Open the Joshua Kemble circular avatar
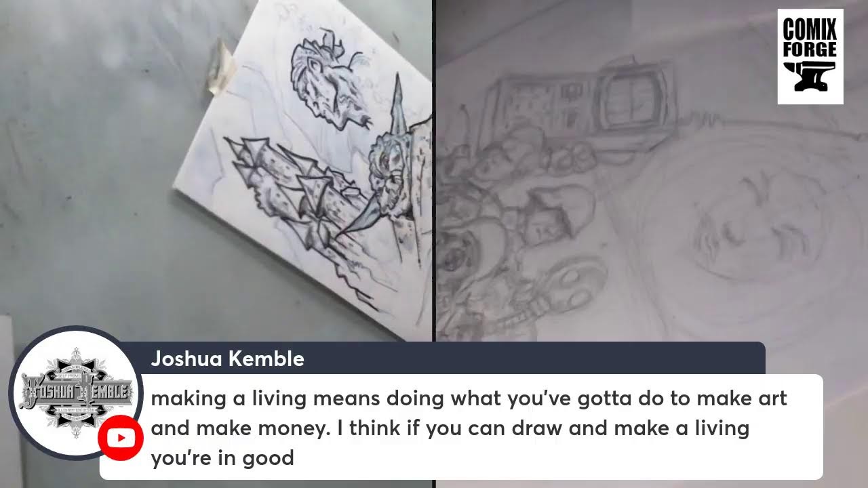The height and width of the screenshot is (488, 868). click(75, 393)
